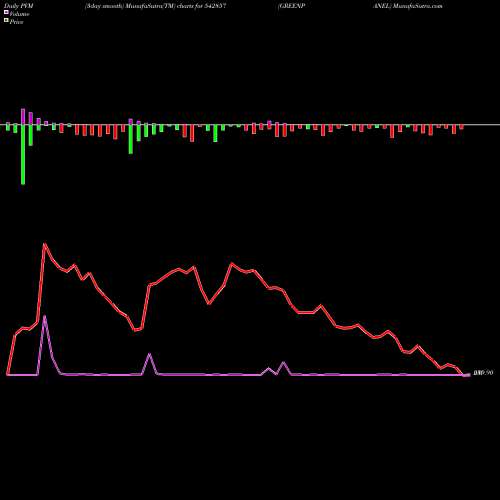This screenshot has width=500, height=500.
Task: Click the 'MunafaSutra.com' text at top right
Action: tap(418, 6)
